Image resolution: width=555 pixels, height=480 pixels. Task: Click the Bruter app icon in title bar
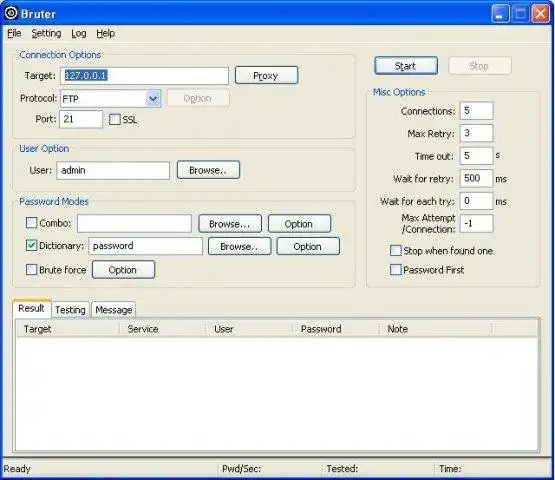point(11,13)
